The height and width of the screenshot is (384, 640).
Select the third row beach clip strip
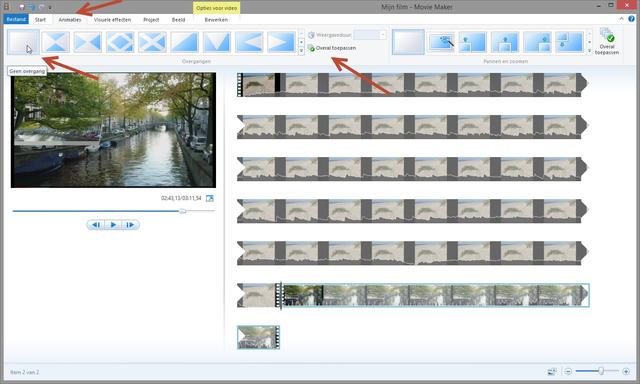click(412, 169)
